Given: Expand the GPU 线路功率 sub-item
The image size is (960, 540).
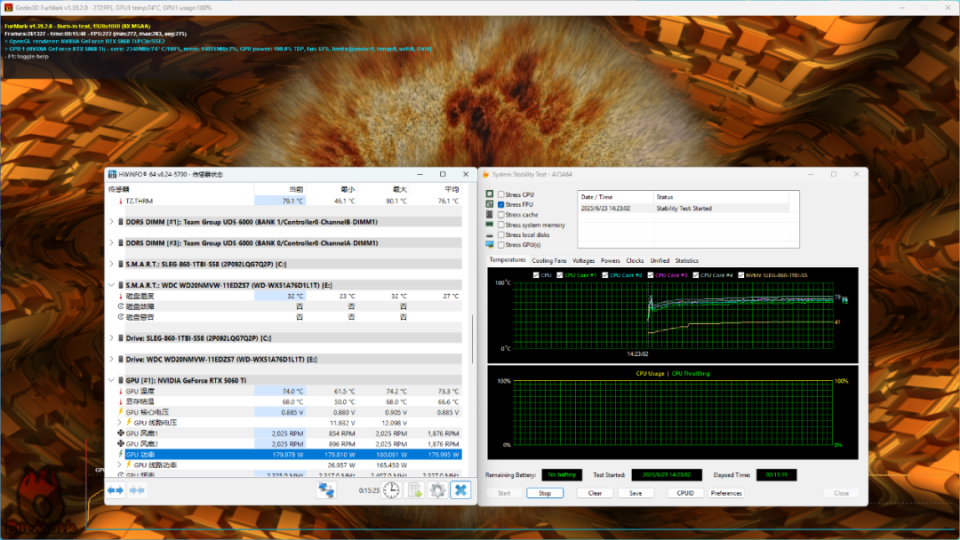Looking at the screenshot, I should click(119, 465).
